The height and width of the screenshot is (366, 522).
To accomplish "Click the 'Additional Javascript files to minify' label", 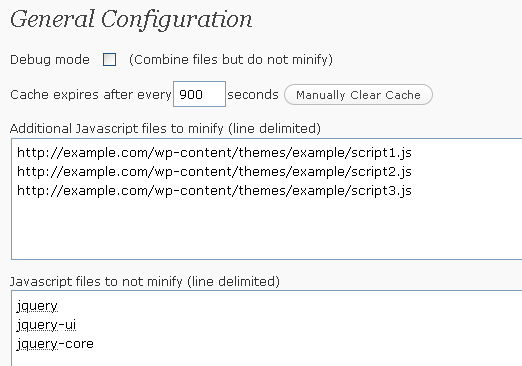I will pos(165,128).
